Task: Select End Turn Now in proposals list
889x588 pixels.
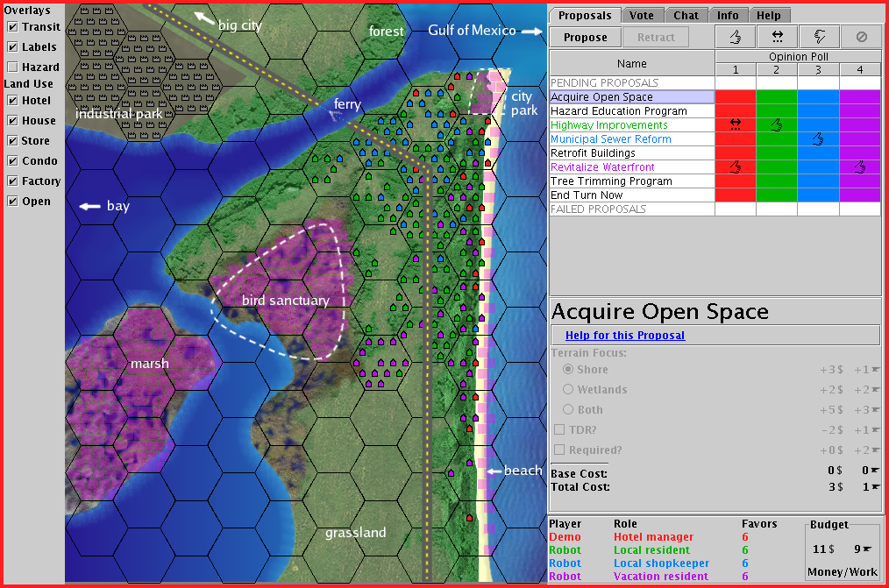Action: [586, 195]
